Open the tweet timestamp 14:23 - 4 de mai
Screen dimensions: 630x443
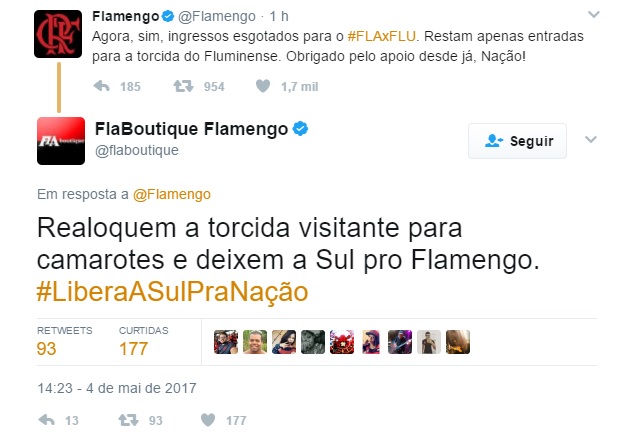pyautogui.click(x=117, y=388)
